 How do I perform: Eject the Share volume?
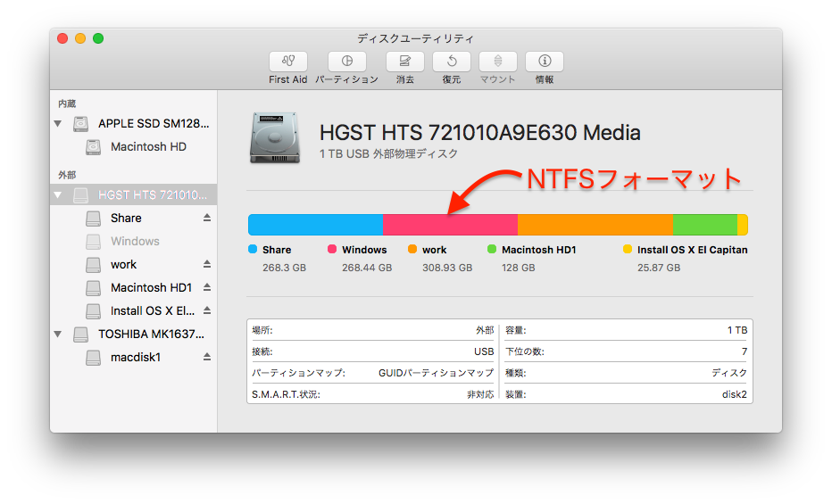pos(207,218)
